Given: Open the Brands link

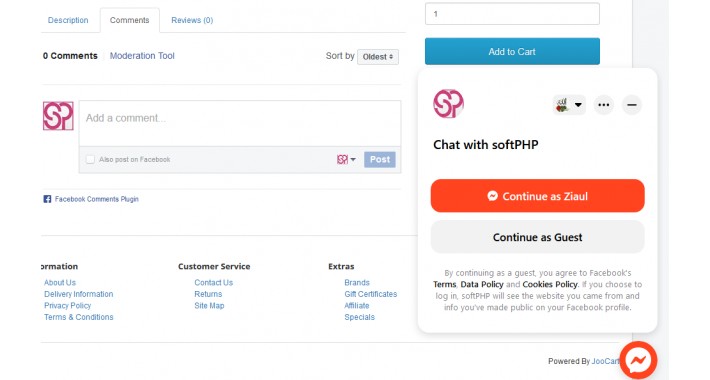Looking at the screenshot, I should click(x=357, y=282).
